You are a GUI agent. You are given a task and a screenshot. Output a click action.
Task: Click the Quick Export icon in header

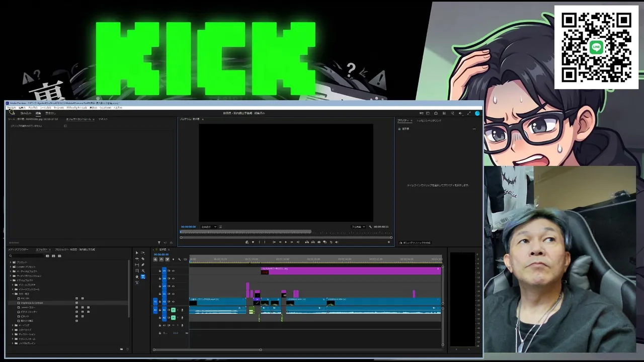436,113
